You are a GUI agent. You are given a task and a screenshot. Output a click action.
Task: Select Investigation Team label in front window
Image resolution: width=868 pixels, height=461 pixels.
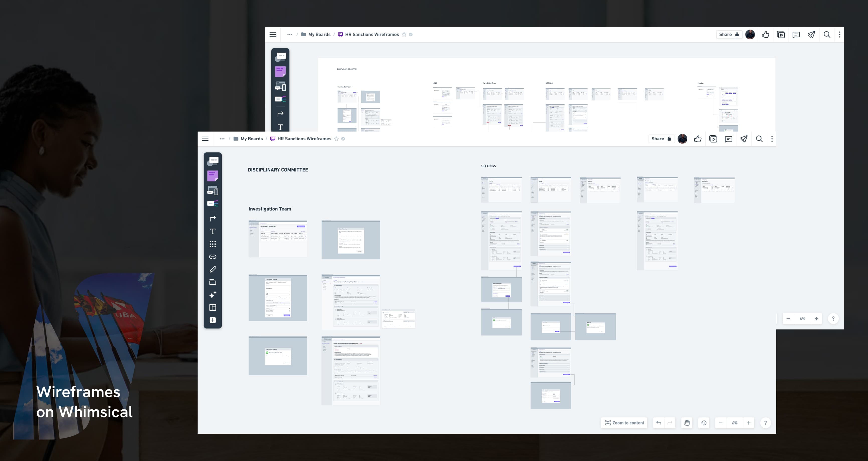(x=270, y=209)
